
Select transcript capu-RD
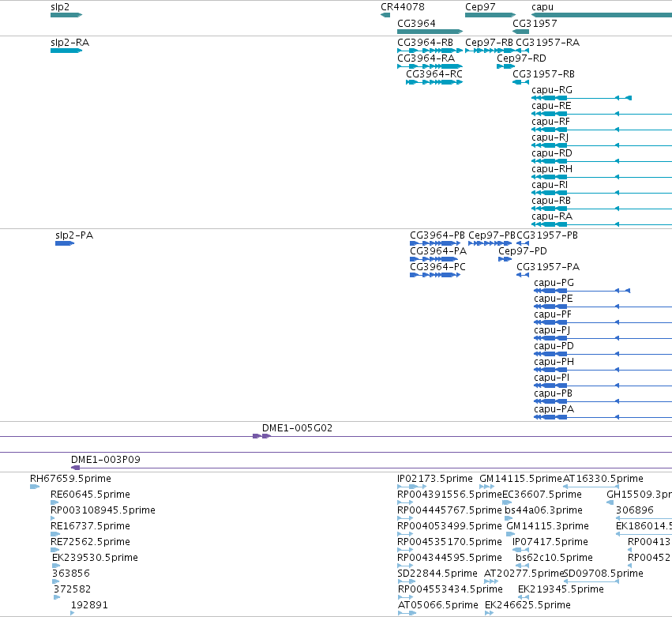coord(551,153)
